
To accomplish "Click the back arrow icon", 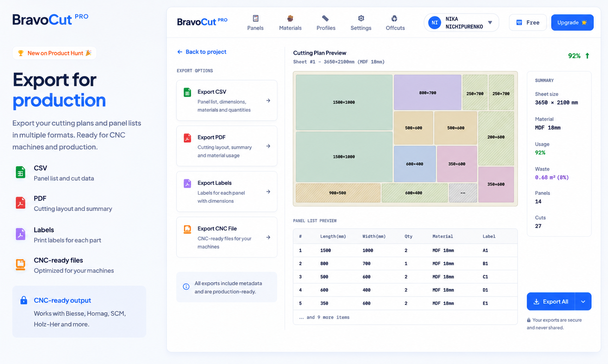I will [x=180, y=52].
